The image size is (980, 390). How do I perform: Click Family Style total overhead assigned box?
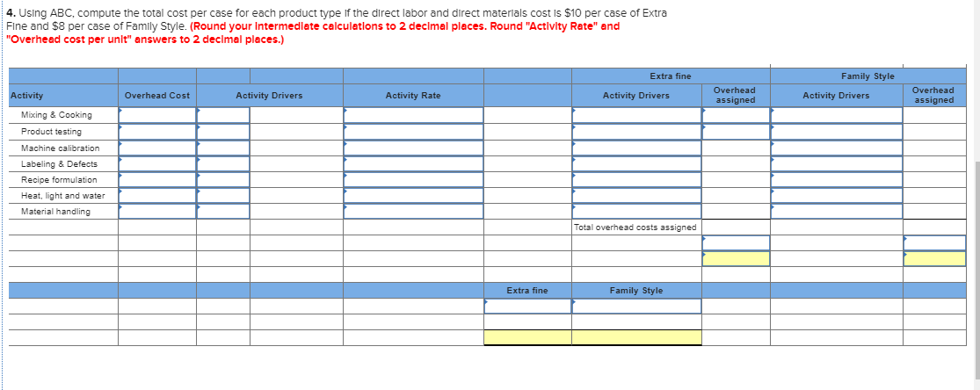pos(934,242)
